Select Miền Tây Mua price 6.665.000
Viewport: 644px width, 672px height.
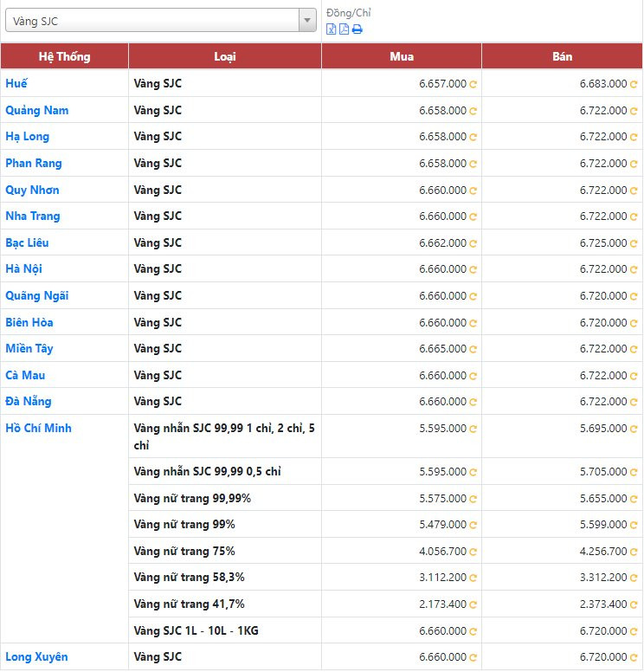[442, 348]
